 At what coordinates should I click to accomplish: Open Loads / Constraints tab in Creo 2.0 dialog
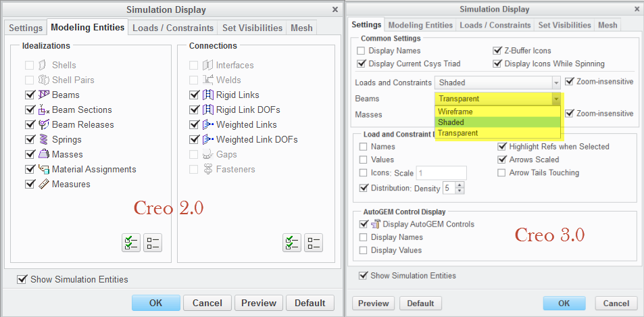click(x=173, y=28)
